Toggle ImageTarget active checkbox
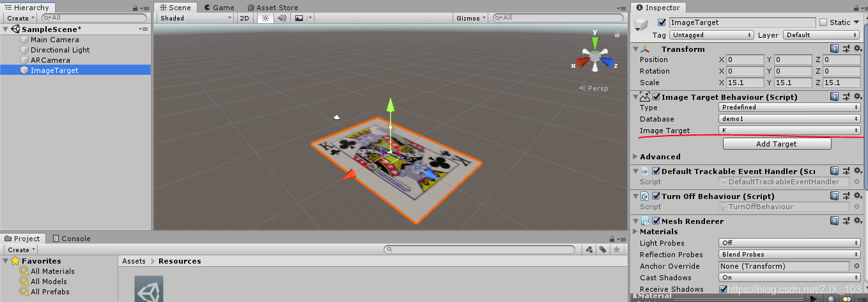 (x=662, y=22)
